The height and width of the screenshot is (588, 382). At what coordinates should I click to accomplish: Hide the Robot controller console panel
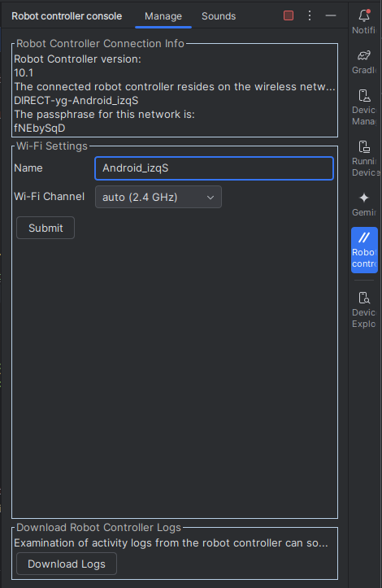[x=331, y=15]
